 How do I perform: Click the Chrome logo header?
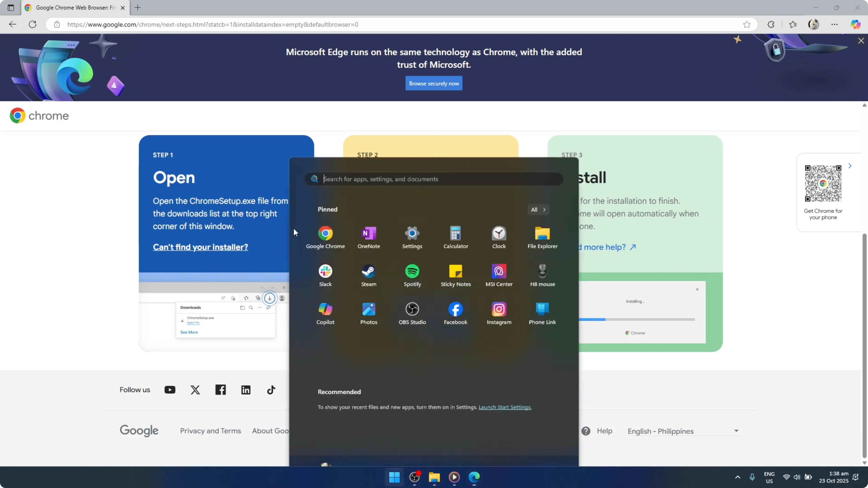click(x=39, y=116)
